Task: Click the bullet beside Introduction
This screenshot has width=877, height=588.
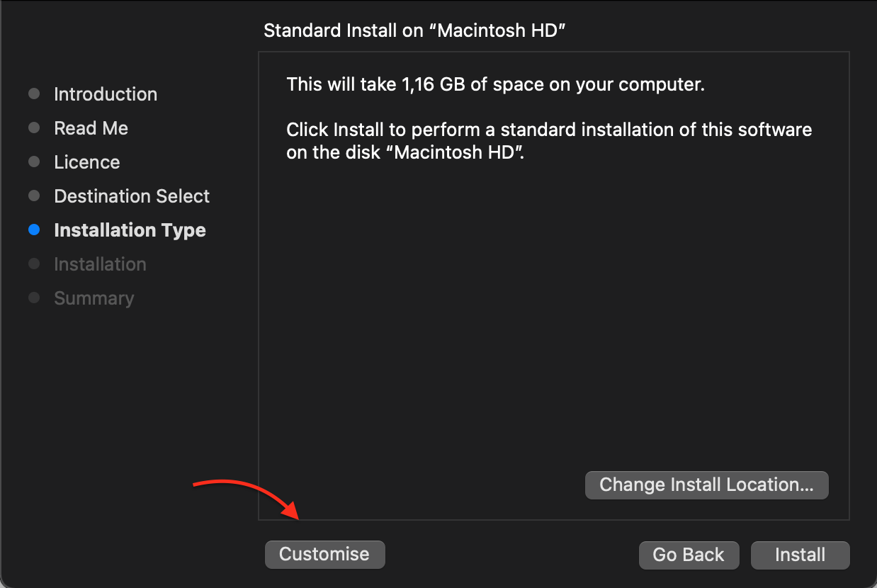Action: 34,94
